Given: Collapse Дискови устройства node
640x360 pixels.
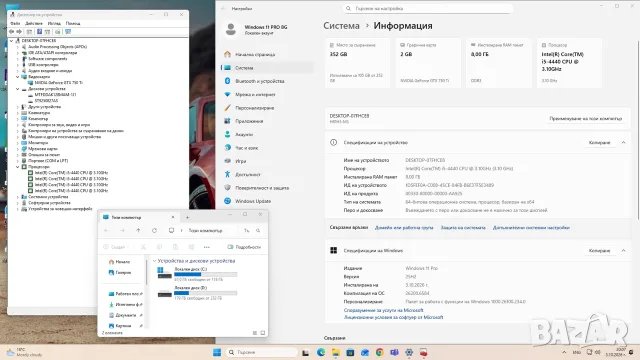Looking at the screenshot, I should pos(18,89).
